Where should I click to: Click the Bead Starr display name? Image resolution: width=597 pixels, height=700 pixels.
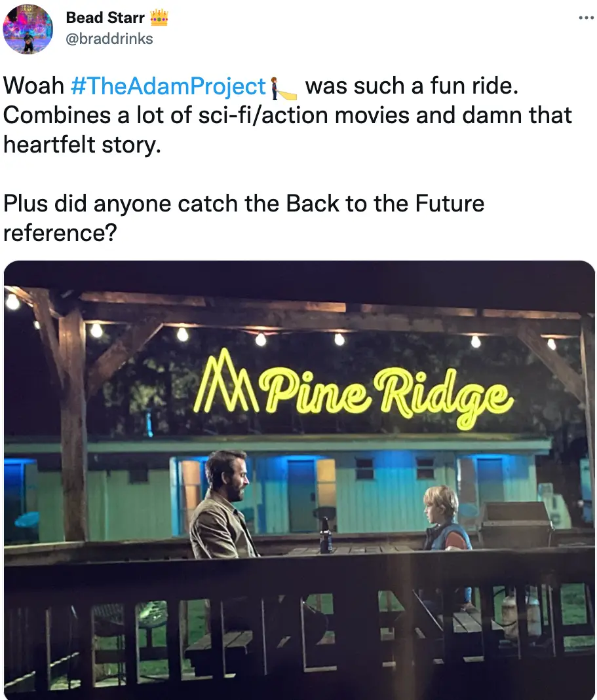[105, 18]
